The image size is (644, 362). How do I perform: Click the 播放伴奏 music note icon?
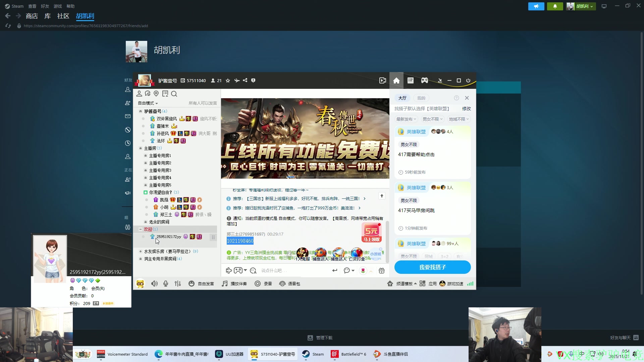[x=225, y=284]
